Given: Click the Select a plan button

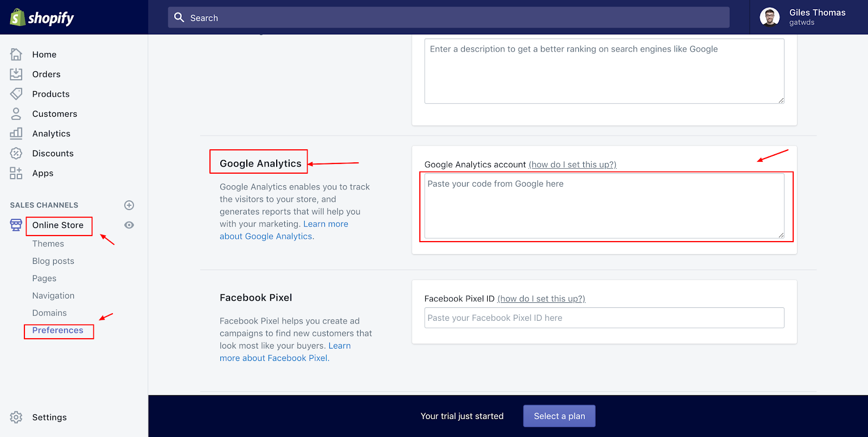Looking at the screenshot, I should point(559,416).
